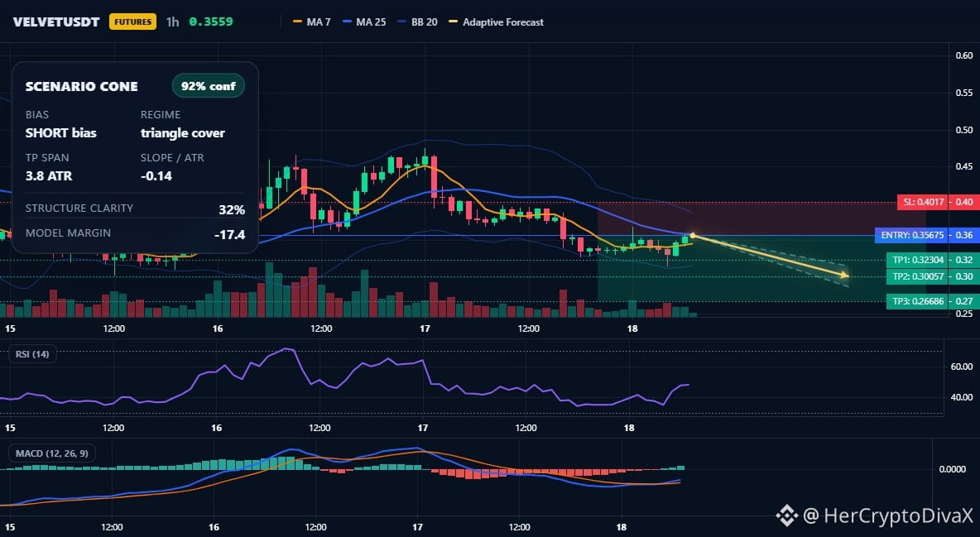980x537 pixels.
Task: Toggle the Adaptive Forecast legend entry
Action: (x=497, y=22)
